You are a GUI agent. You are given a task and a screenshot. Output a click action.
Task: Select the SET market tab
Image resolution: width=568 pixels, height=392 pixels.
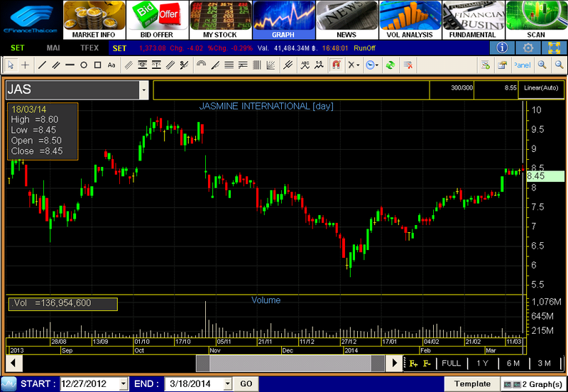pyautogui.click(x=17, y=48)
